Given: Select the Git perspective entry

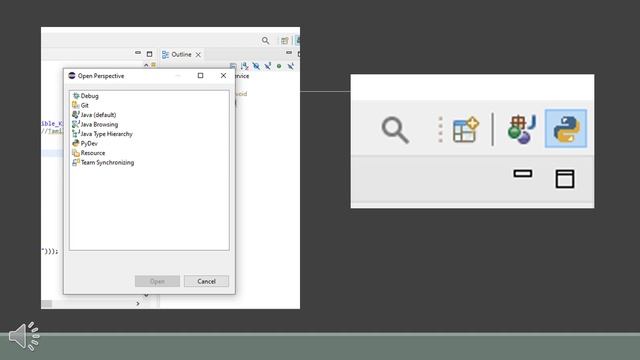Looking at the screenshot, I should pyautogui.click(x=80, y=105).
